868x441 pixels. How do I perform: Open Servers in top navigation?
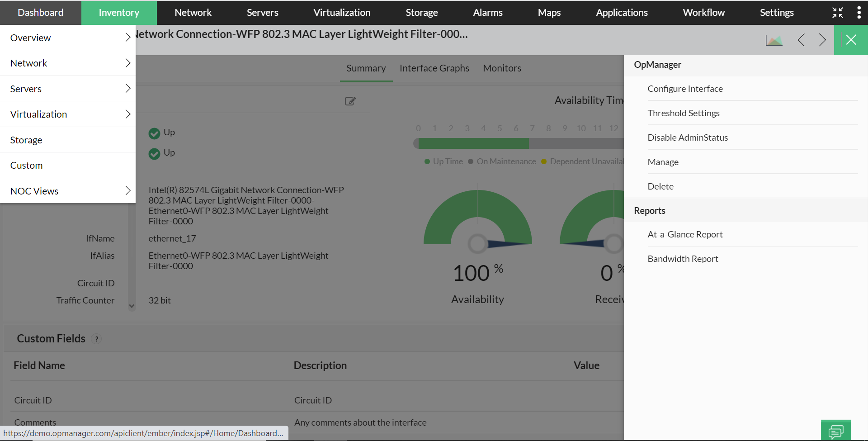(x=262, y=13)
